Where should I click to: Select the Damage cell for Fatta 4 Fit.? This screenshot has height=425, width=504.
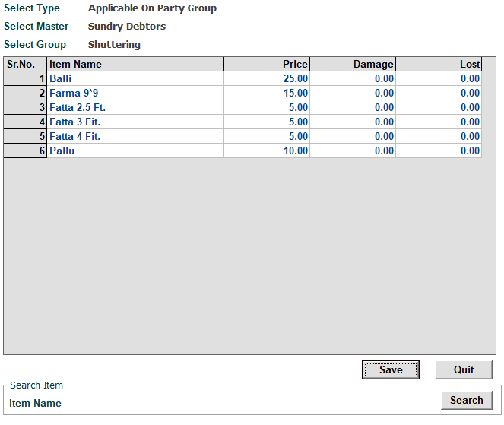pos(353,136)
